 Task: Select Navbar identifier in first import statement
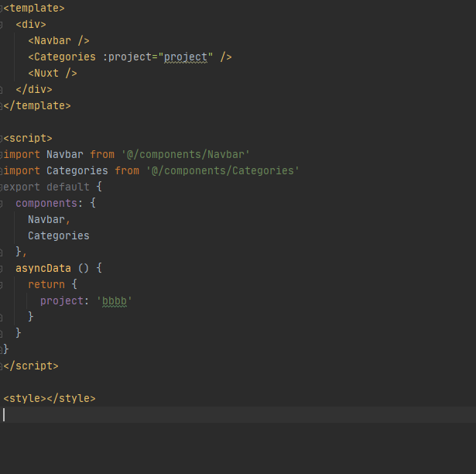pyautogui.click(x=65, y=155)
